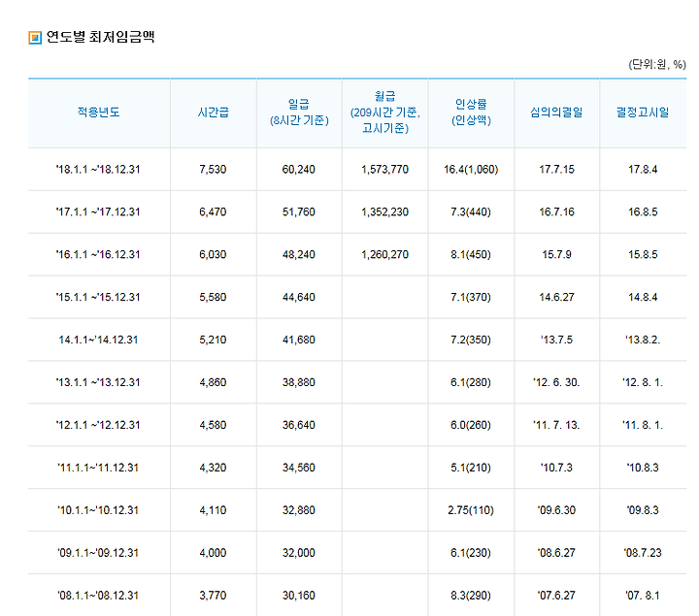Click monthly wage value 1,352,230
Viewport: 699px width, 616px height.
(384, 212)
